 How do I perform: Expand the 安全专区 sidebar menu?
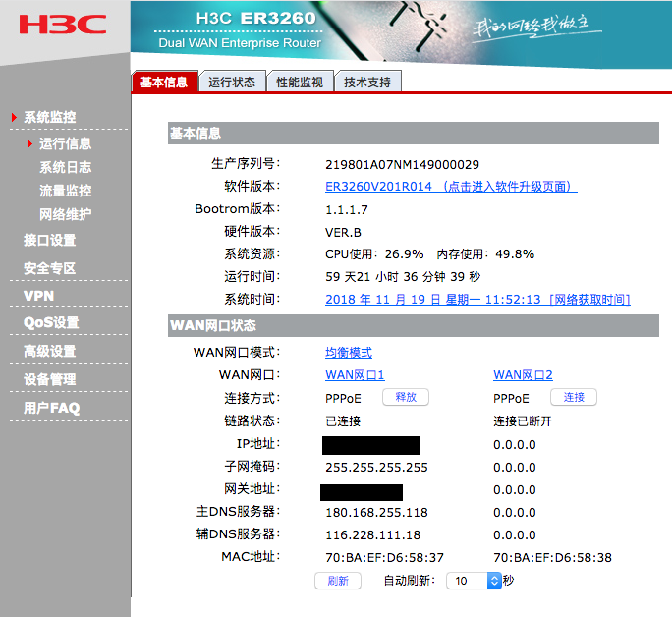(x=50, y=268)
